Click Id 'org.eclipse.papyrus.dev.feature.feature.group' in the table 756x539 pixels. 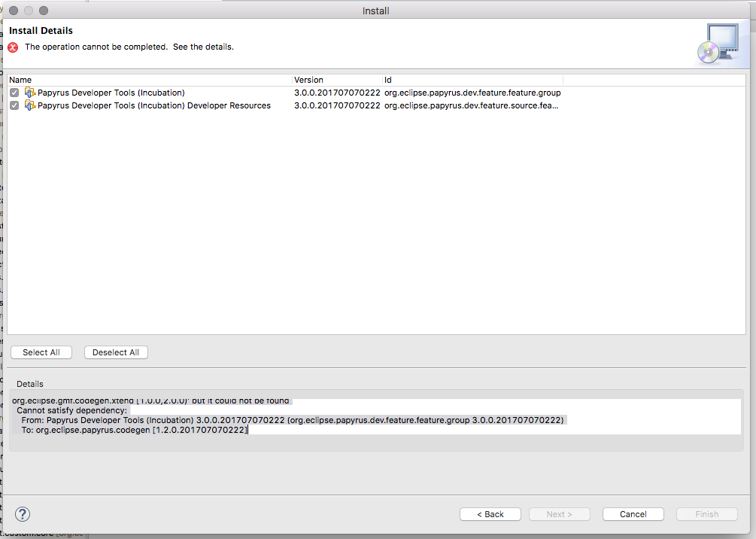tap(472, 93)
